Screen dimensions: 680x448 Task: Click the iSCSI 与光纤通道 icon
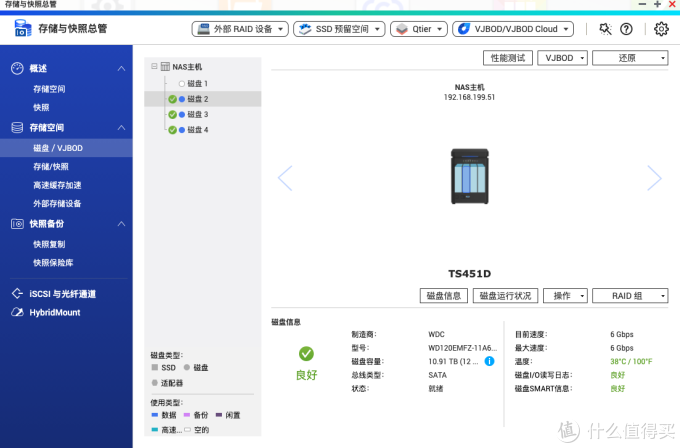(17, 294)
